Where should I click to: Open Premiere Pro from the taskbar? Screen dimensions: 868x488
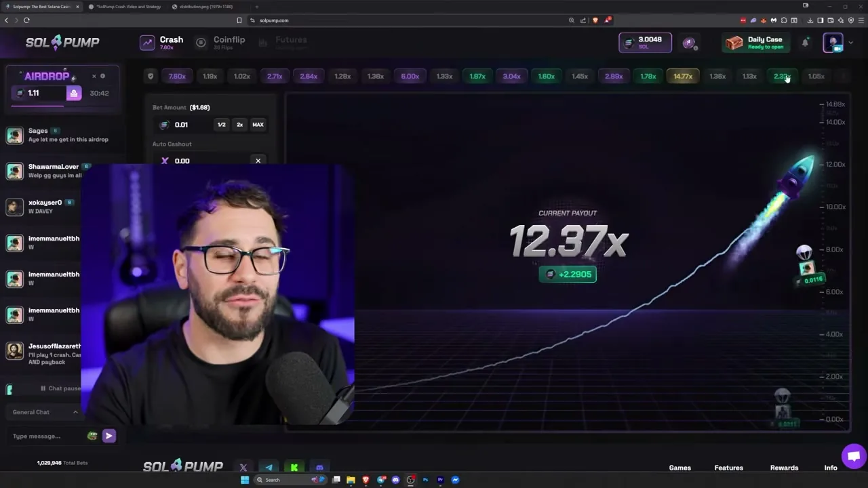tap(440, 480)
